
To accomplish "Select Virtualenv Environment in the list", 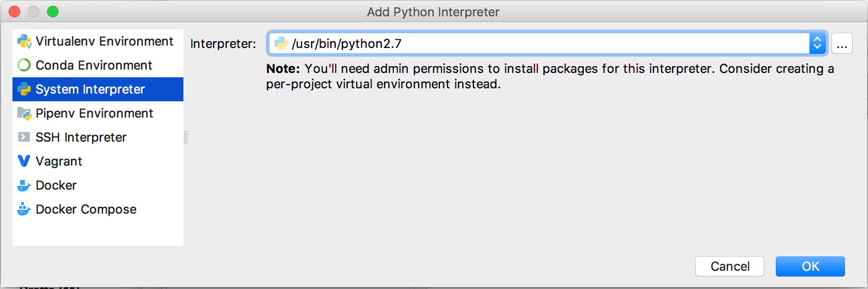I will [98, 41].
